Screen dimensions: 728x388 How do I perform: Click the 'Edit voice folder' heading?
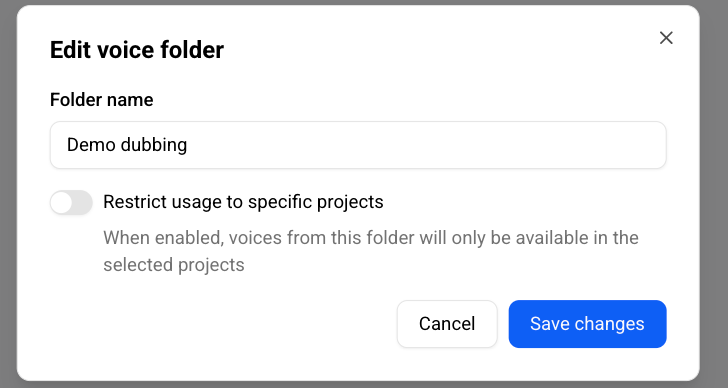click(x=137, y=50)
